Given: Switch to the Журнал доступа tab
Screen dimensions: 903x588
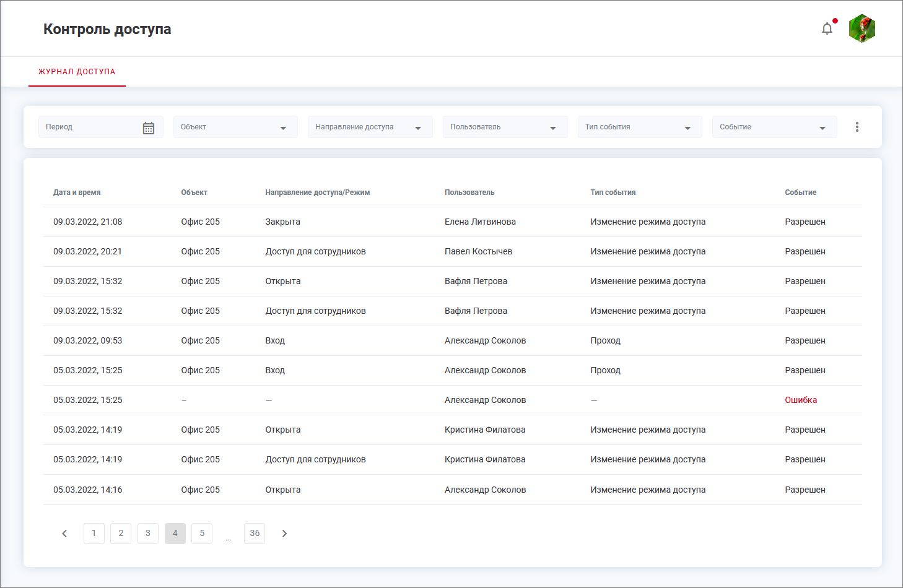Looking at the screenshot, I should [77, 72].
